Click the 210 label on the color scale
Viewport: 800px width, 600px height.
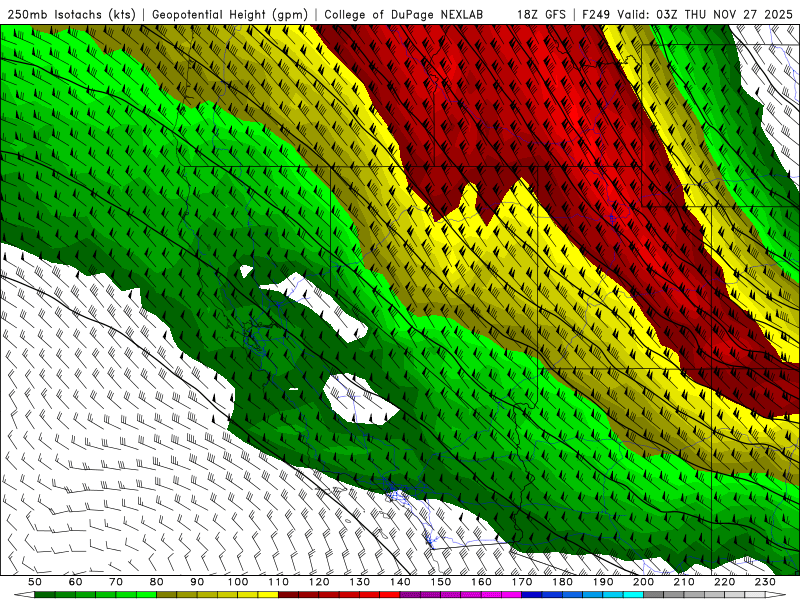point(684,582)
